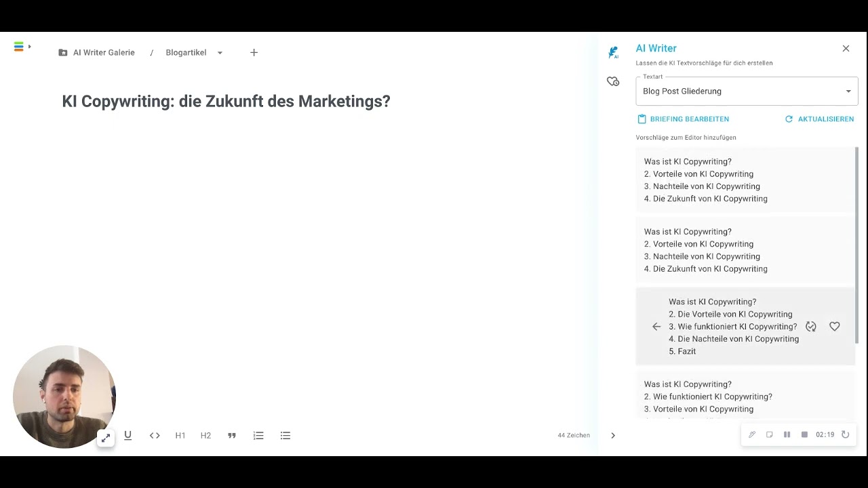The height and width of the screenshot is (488, 868).
Task: Insert a blockquote
Action: click(232, 435)
